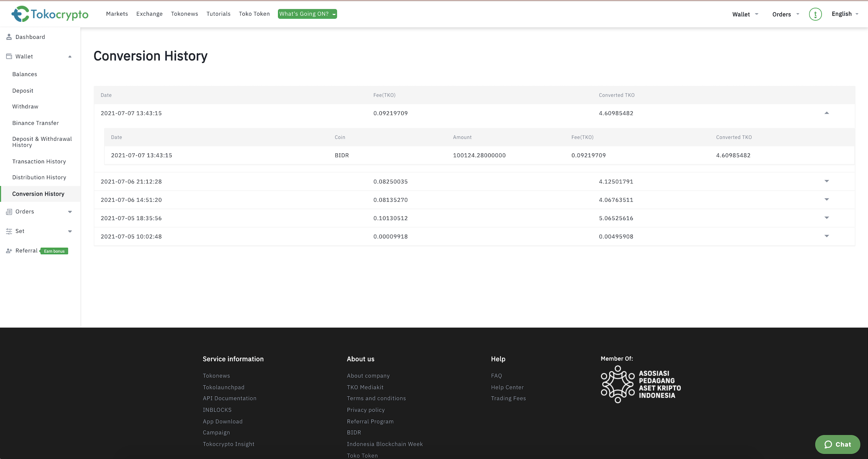Click the Conversion History page heading
The height and width of the screenshot is (459, 868).
[150, 56]
